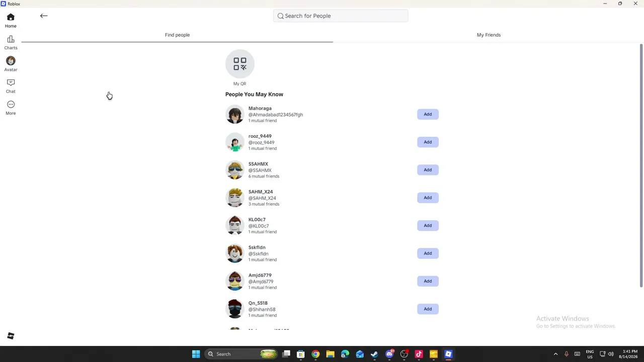Open rooz_9449's avatar picture
Viewport: 644px width, 362px height.
pos(234,142)
